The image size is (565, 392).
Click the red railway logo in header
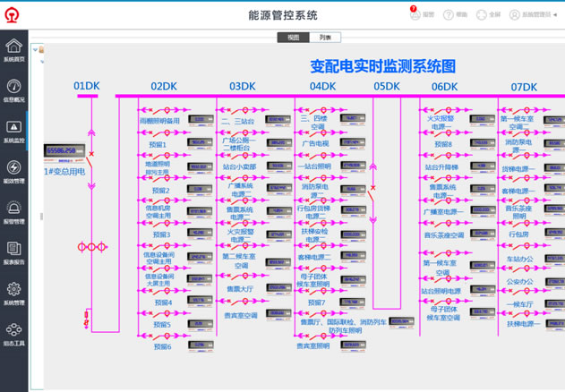[12, 15]
